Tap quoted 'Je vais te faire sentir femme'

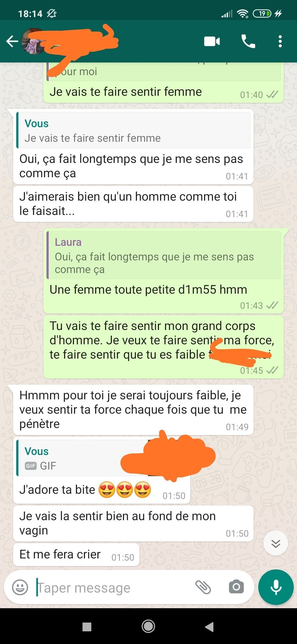click(133, 130)
